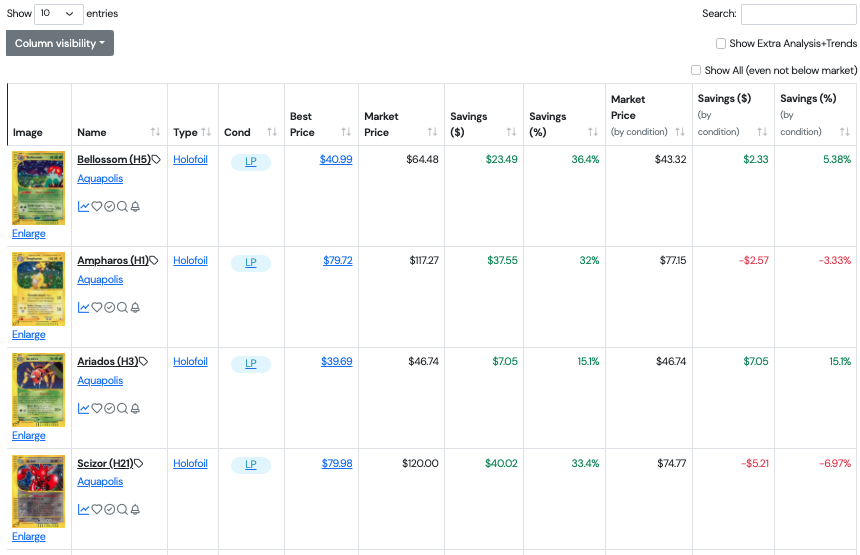The image size is (860, 555).
Task: Focus the Search input field
Action: [798, 14]
